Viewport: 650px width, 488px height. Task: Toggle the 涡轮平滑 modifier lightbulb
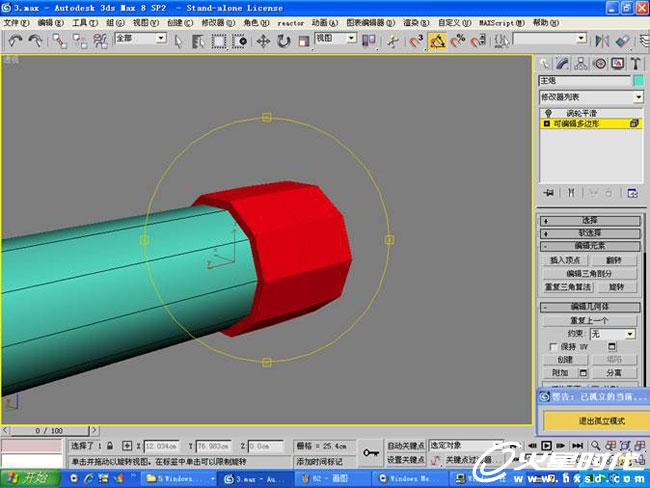coord(548,113)
